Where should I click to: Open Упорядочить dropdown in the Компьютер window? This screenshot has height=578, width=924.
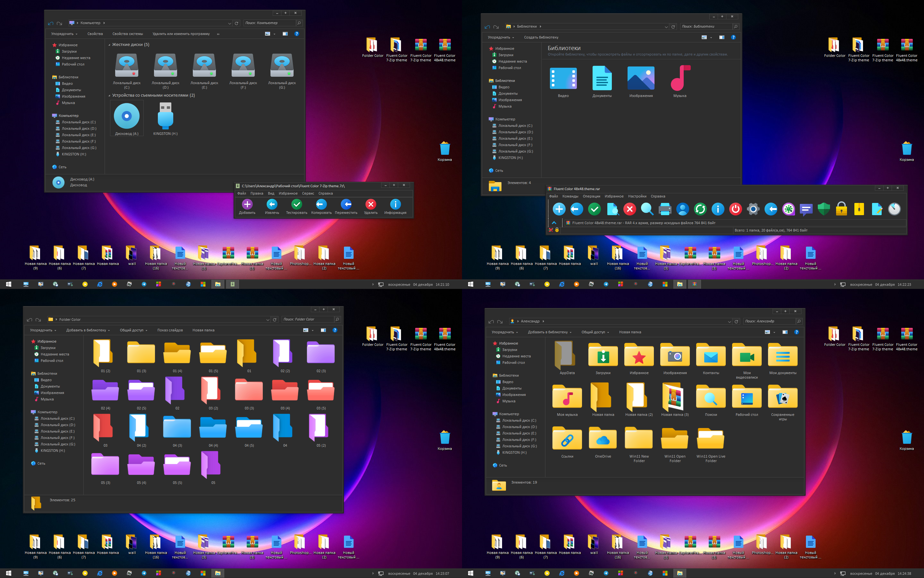[64, 34]
